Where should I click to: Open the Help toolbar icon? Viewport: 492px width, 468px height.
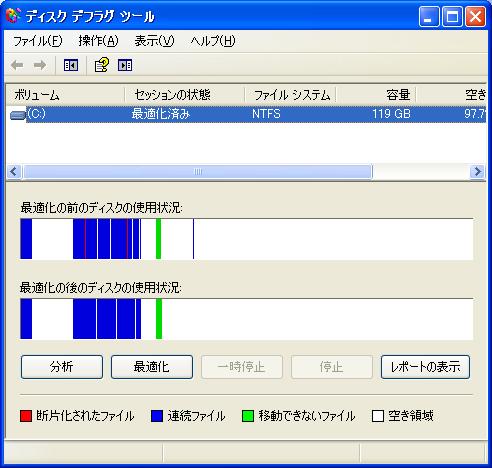pyautogui.click(x=101, y=65)
